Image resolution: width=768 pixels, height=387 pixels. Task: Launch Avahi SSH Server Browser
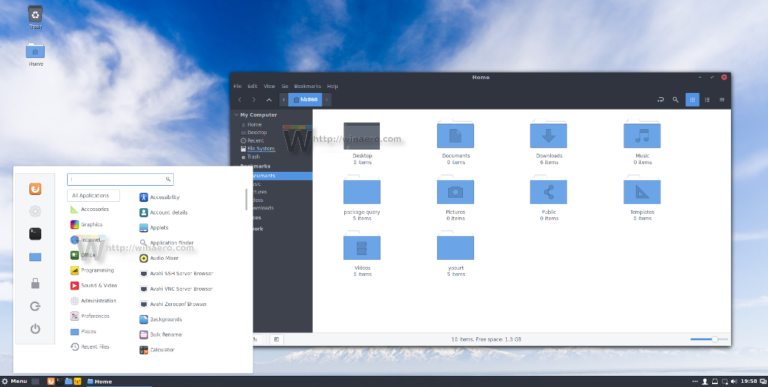[x=176, y=273]
